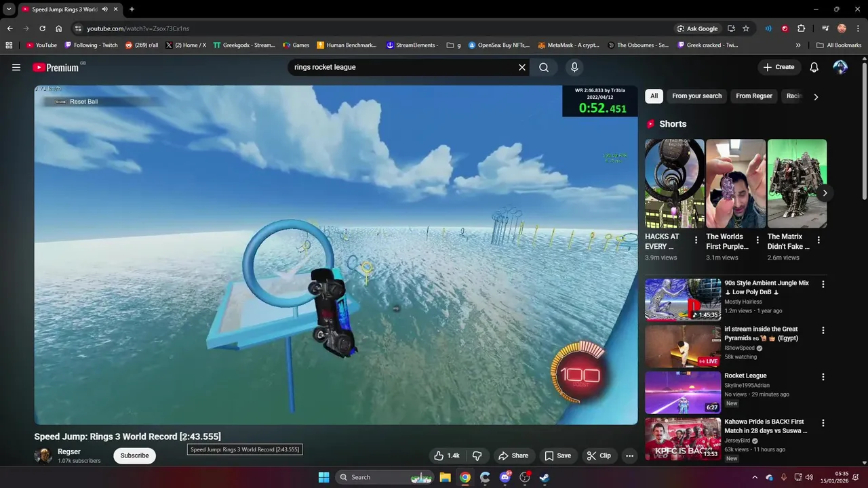This screenshot has height=488, width=868.
Task: Click the address bar URL
Action: click(x=138, y=28)
